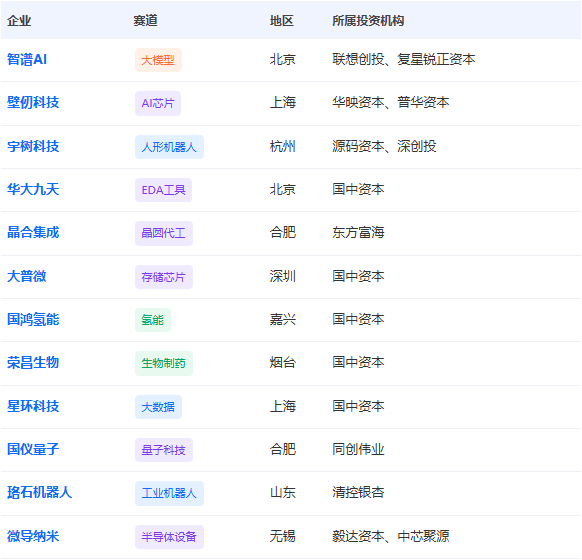Click the 东方富海 investor cell
582x560 pixels.
358,233
